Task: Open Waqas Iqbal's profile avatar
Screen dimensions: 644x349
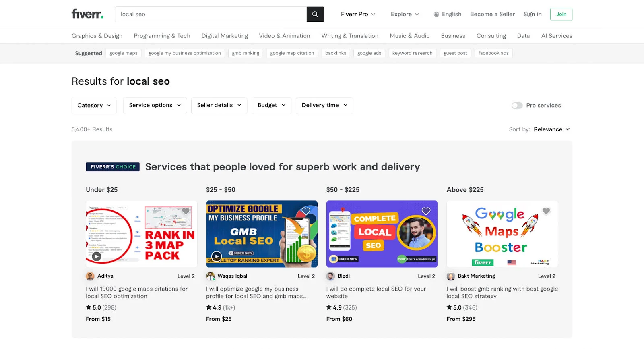Action: (x=210, y=276)
